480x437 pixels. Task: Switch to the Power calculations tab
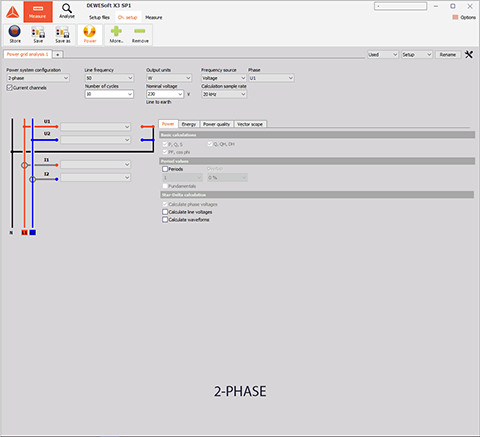[x=168, y=124]
